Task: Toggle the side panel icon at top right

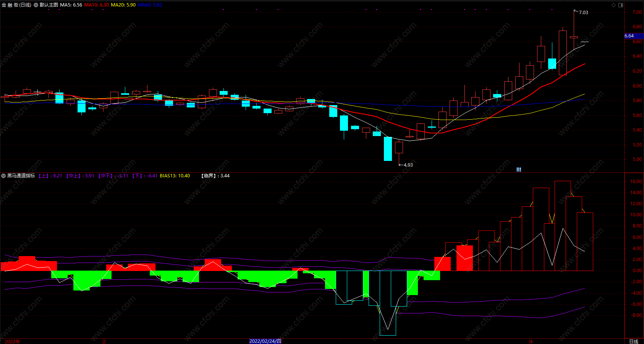Action: tap(621, 5)
